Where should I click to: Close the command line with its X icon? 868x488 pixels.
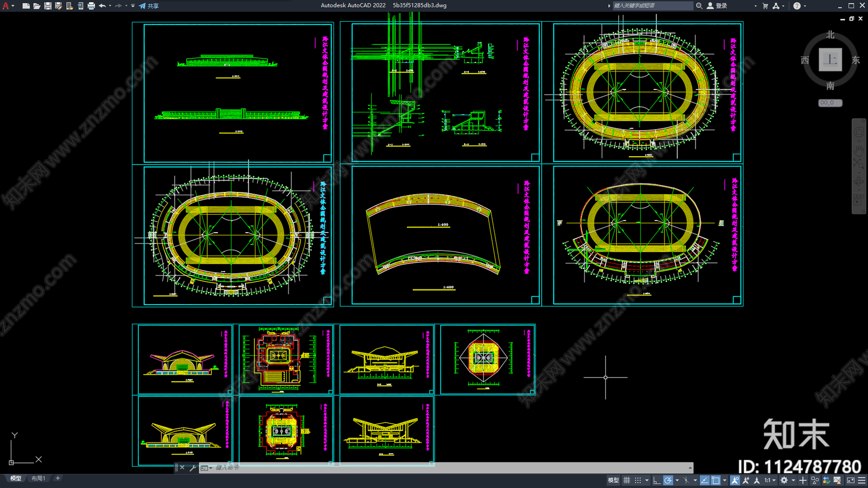click(182, 467)
